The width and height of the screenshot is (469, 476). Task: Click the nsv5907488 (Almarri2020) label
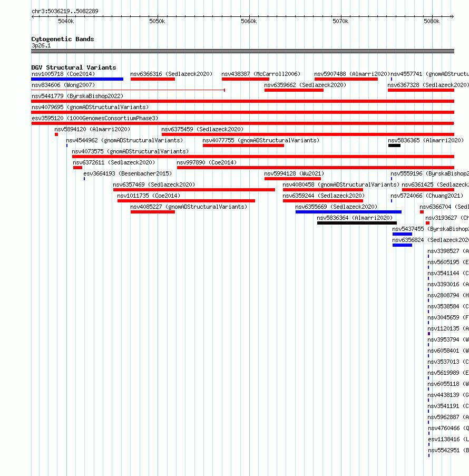click(352, 74)
